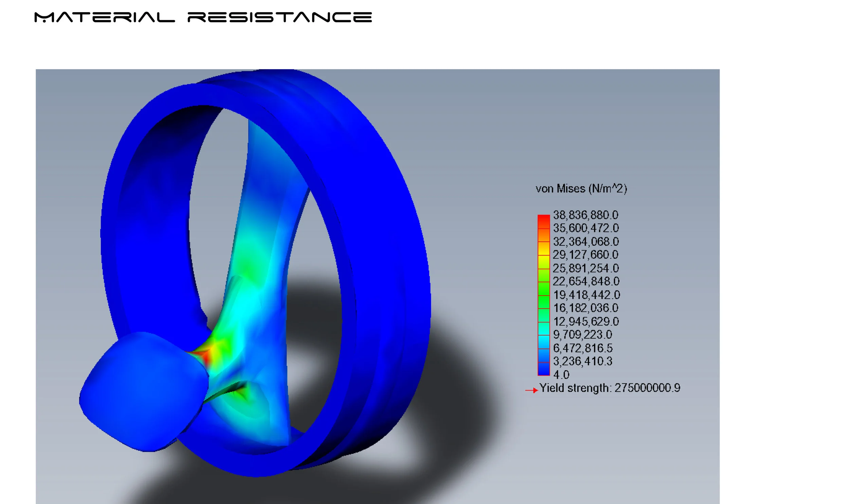Click the yellow segment of the legend bar
The width and height of the screenshot is (849, 504).
(543, 261)
